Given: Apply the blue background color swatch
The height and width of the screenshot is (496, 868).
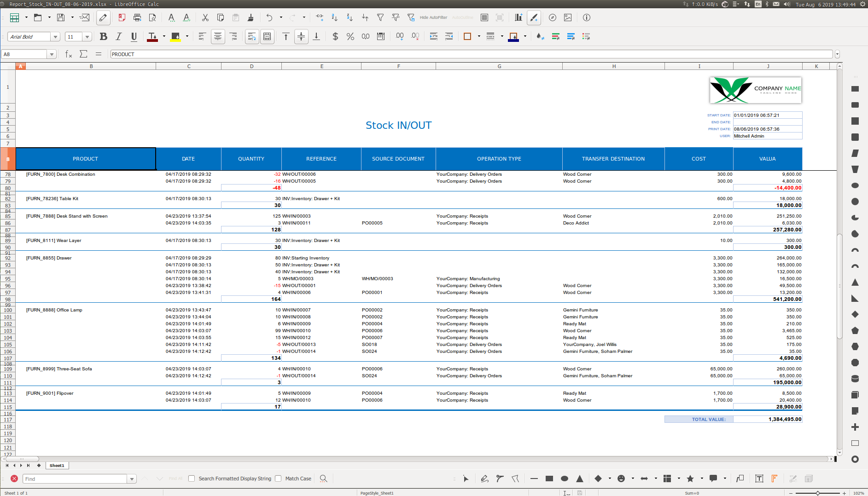Looking at the screenshot, I should point(513,36).
